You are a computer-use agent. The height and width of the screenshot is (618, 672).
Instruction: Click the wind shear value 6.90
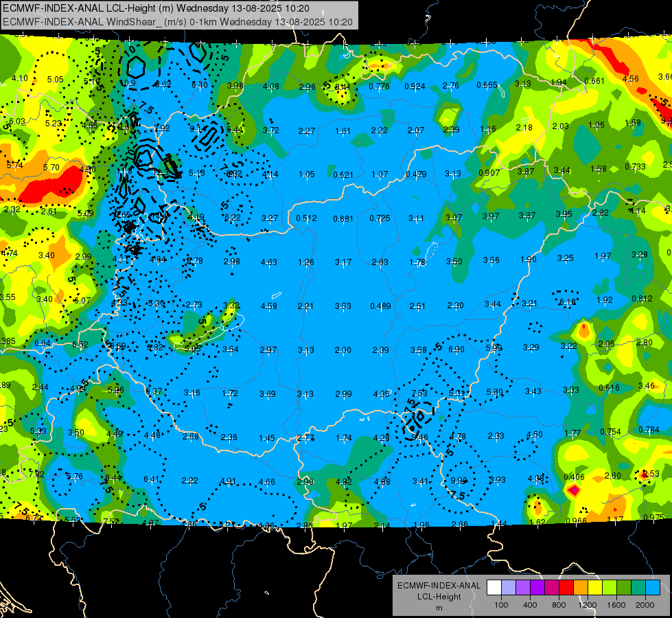click(456, 350)
